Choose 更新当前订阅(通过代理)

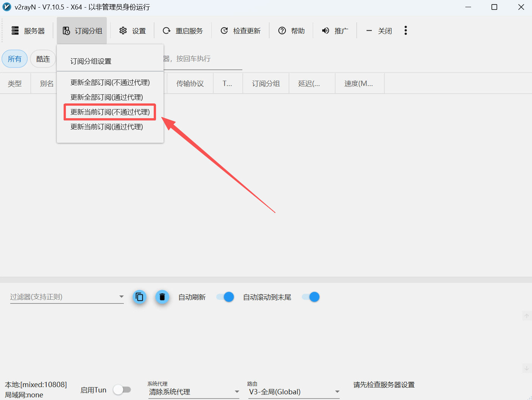(110, 127)
